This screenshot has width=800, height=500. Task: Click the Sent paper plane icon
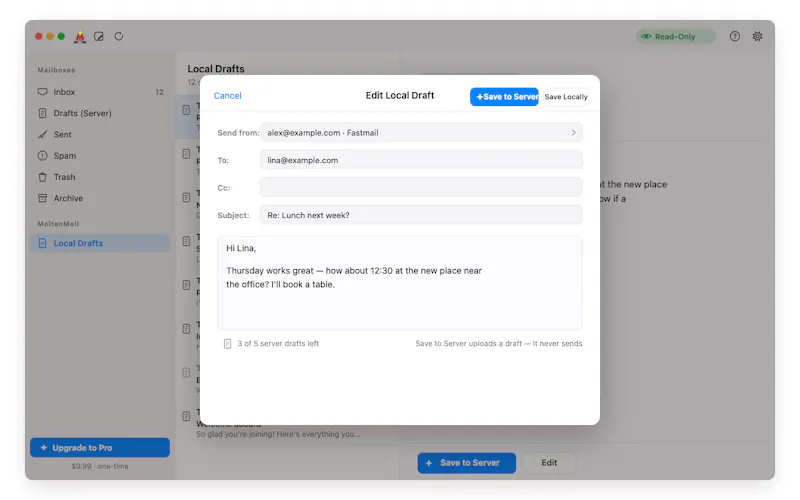[42, 135]
